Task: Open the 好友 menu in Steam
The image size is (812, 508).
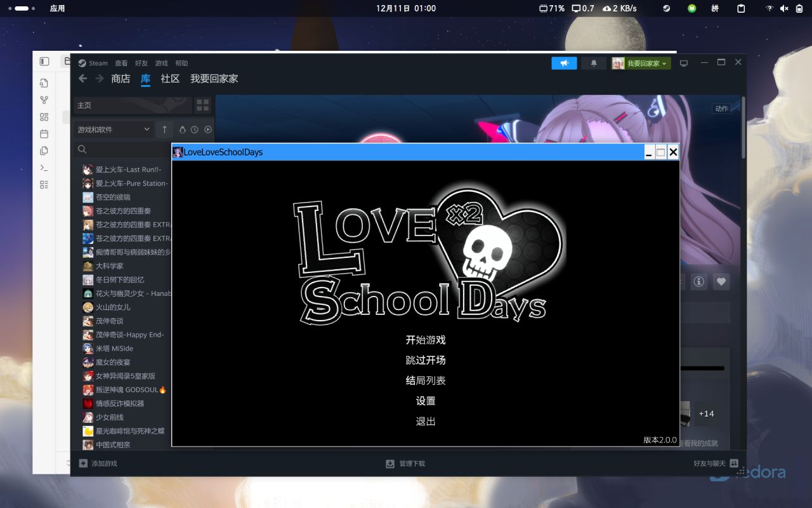Action: click(141, 63)
